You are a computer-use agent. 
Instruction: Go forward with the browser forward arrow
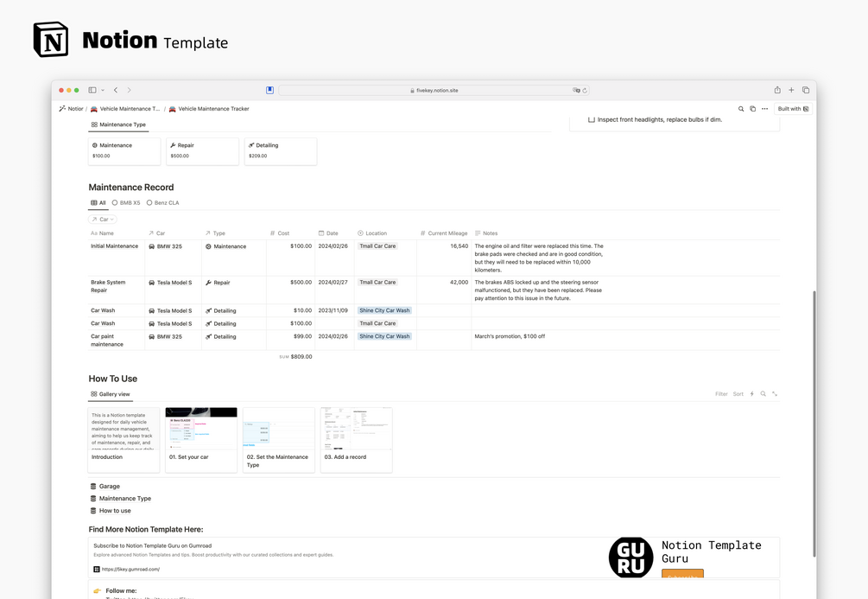pyautogui.click(x=129, y=90)
